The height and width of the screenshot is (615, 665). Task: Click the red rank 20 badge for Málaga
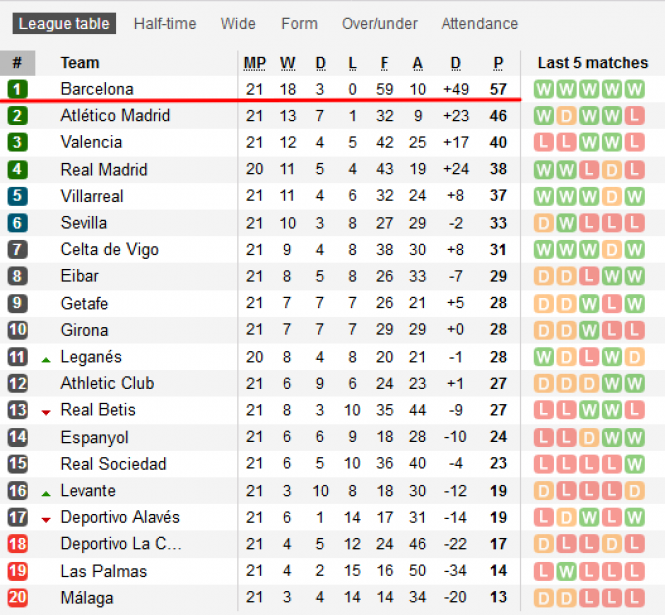17,597
